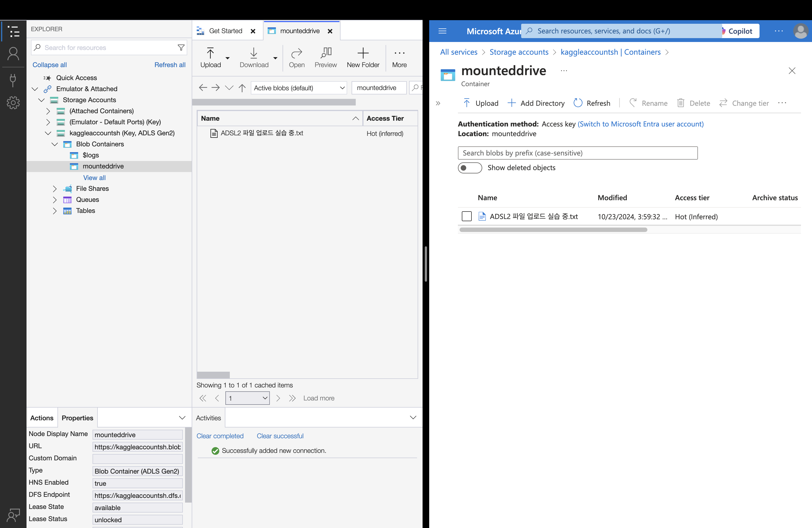Expand the Tables node

pyautogui.click(x=55, y=211)
